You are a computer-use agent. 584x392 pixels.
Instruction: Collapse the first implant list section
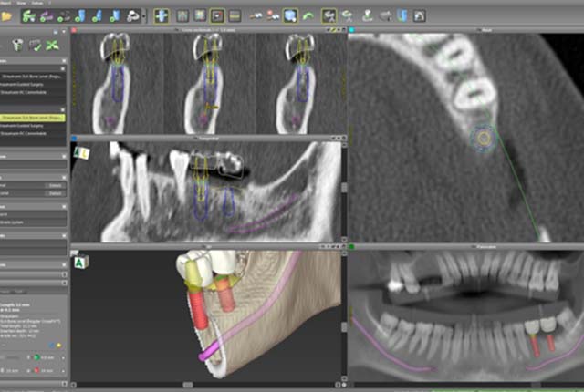tap(63, 68)
